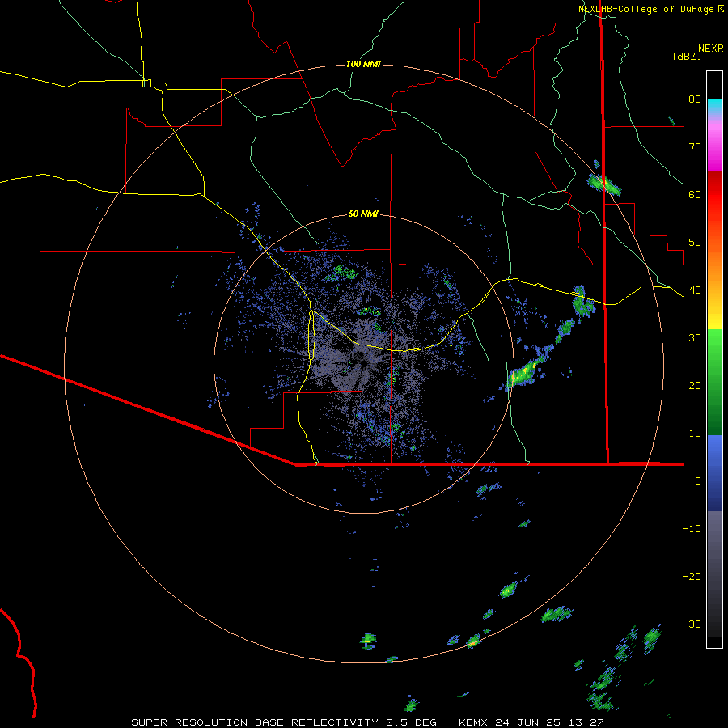
Task: Click the "80" value on the dBZ scale
Action: pos(695,99)
